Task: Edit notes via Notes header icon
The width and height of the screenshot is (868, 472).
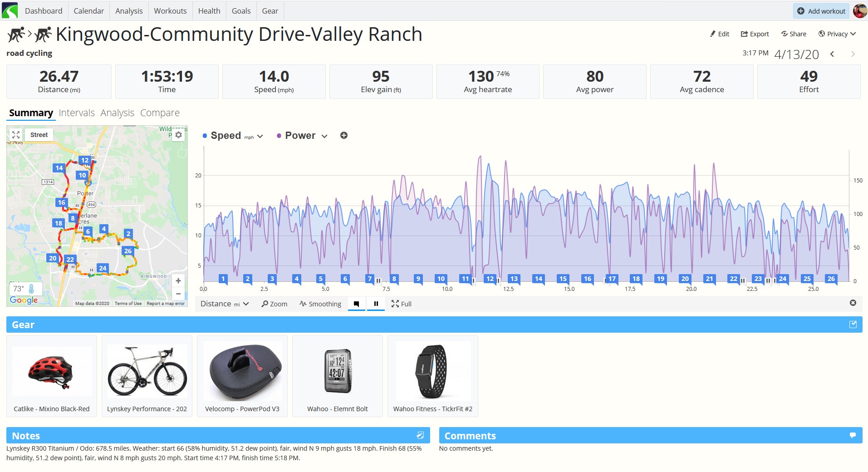Action: click(x=420, y=436)
